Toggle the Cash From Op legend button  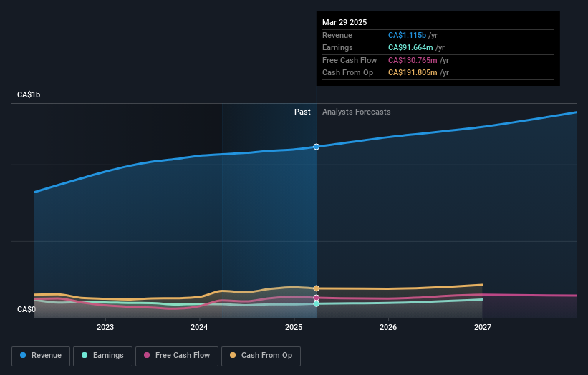click(261, 356)
